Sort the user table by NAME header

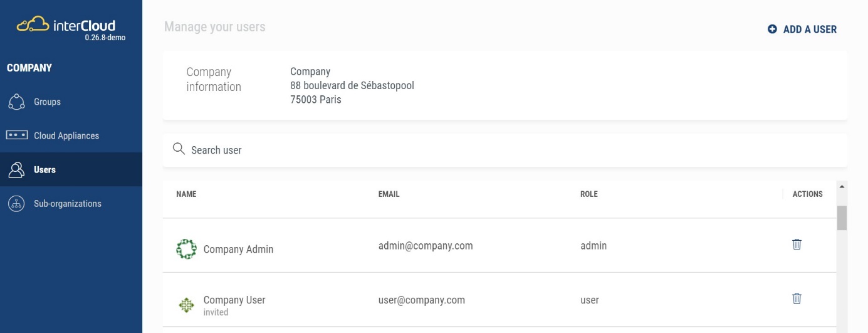pos(186,194)
